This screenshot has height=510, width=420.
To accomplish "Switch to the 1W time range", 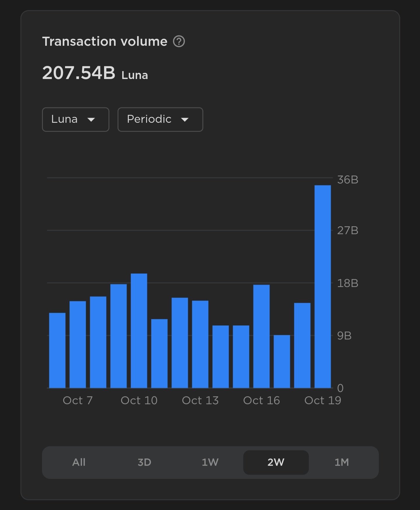I will [x=210, y=462].
